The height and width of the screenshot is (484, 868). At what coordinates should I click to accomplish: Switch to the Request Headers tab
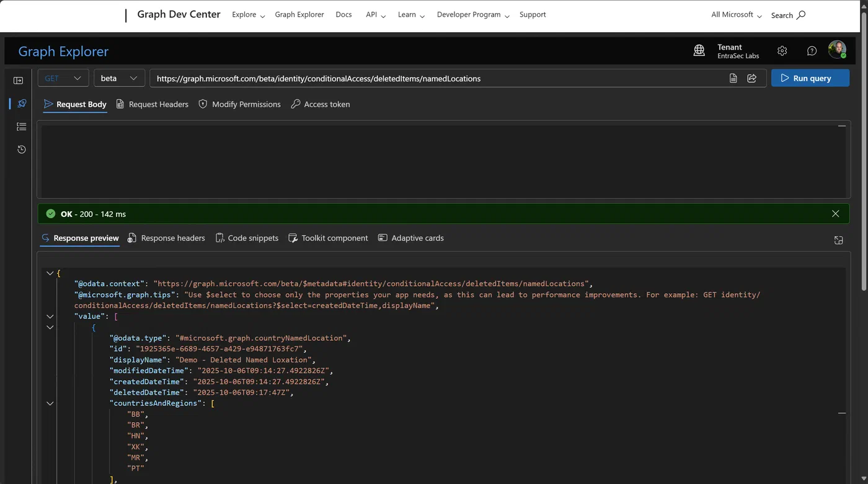tap(153, 104)
